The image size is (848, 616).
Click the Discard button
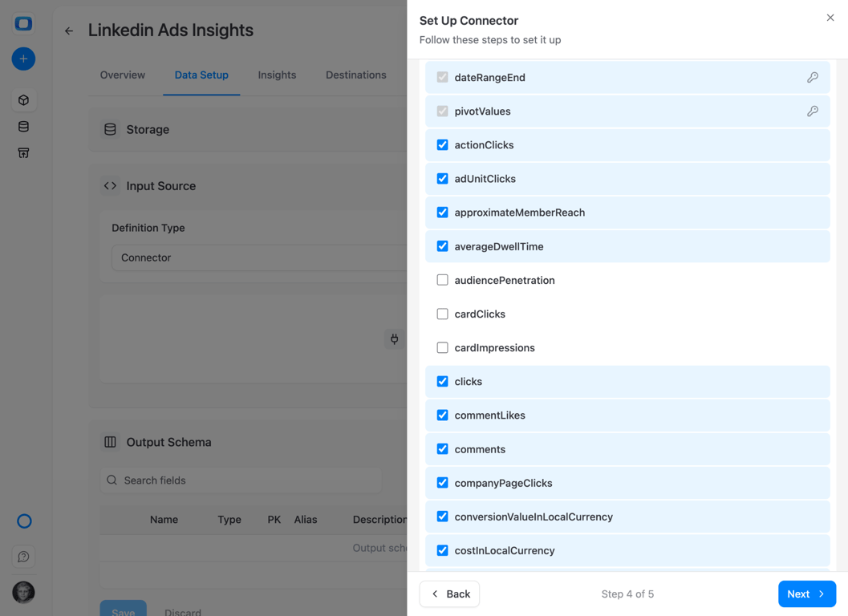tap(183, 612)
